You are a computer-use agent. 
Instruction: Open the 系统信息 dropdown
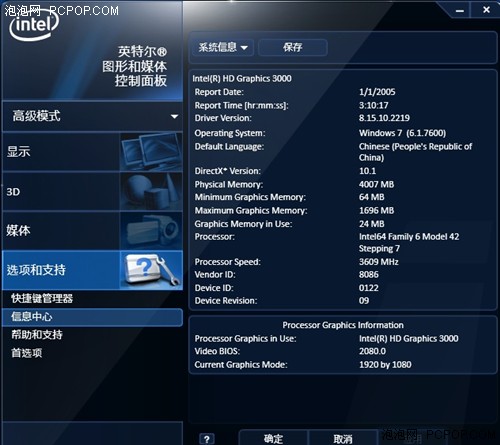pos(223,47)
